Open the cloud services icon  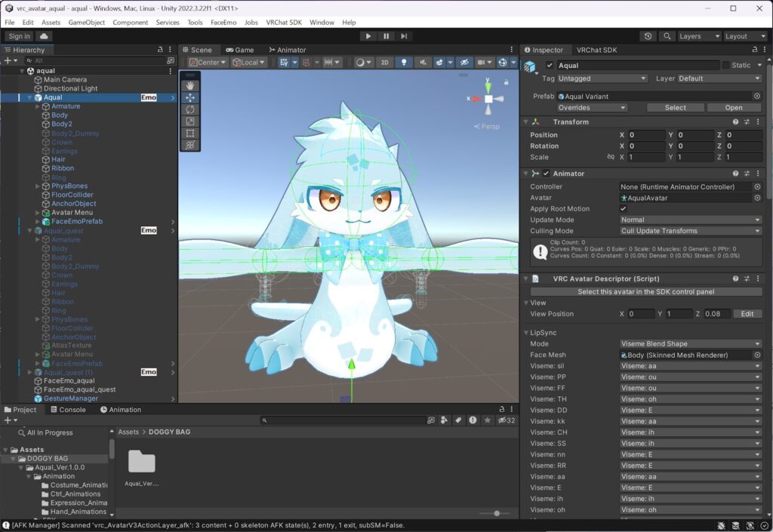43,36
